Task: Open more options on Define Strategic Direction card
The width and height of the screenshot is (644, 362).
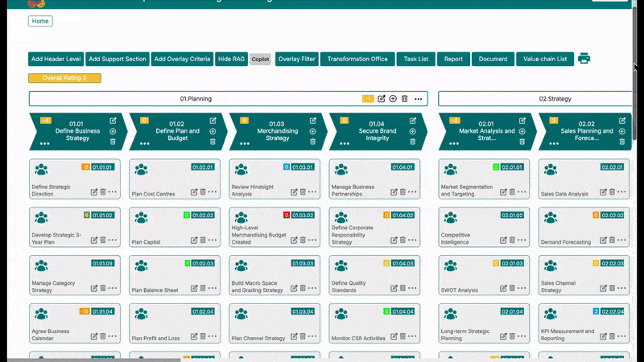Action: (113, 191)
